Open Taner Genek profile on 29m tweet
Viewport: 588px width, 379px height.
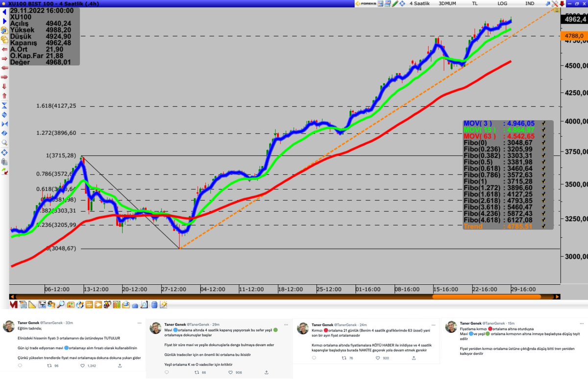[x=174, y=325]
